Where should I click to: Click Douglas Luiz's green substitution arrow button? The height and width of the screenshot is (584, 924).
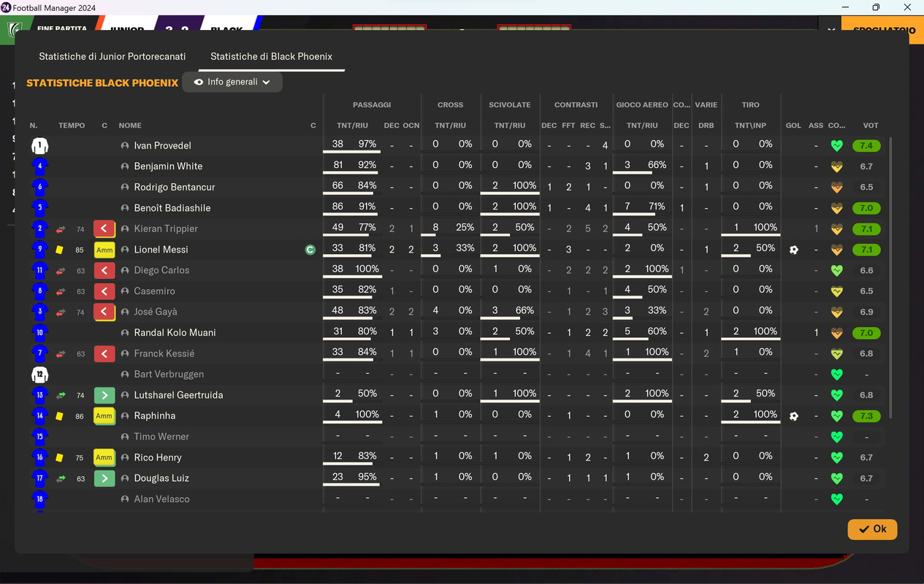(x=104, y=479)
